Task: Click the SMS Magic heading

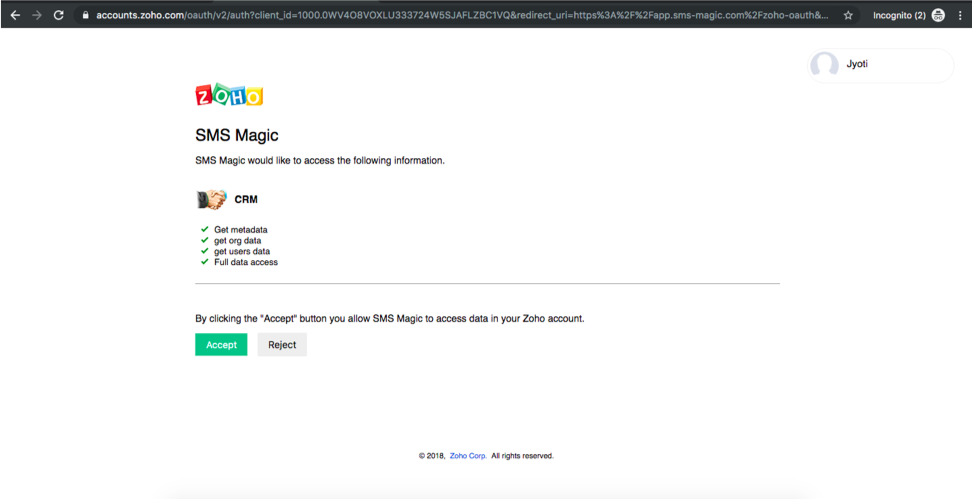Action: click(x=237, y=135)
